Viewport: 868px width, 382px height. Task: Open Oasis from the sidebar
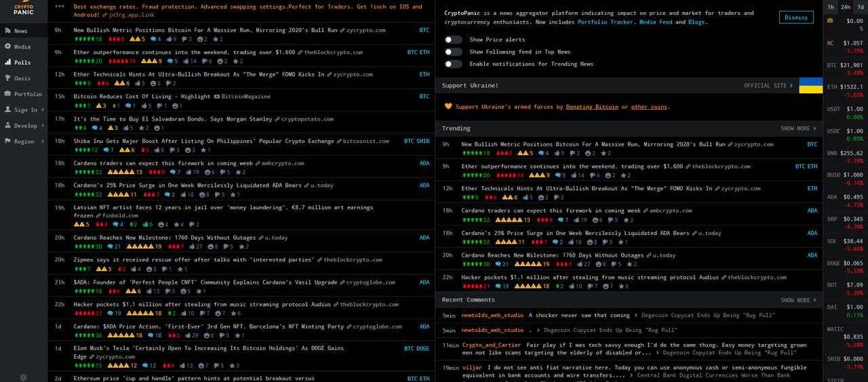tap(23, 79)
